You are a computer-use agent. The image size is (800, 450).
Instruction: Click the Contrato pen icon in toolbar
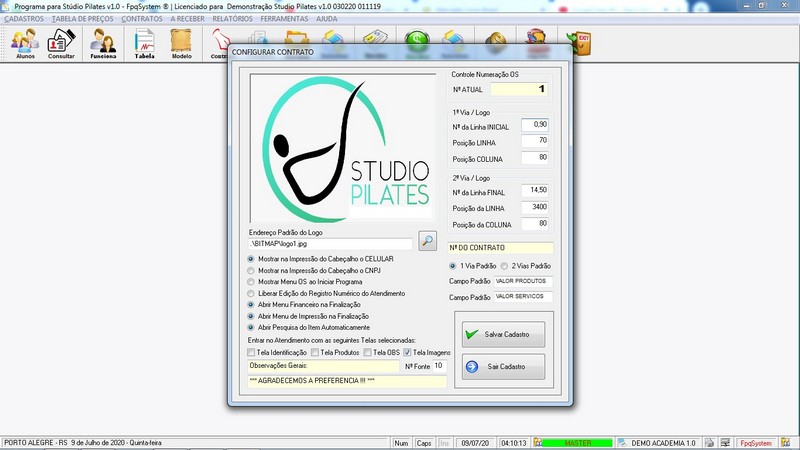point(219,43)
